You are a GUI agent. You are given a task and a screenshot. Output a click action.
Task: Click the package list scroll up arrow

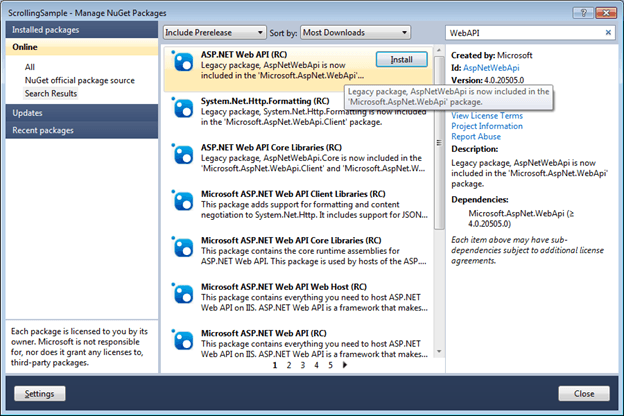tap(439, 50)
